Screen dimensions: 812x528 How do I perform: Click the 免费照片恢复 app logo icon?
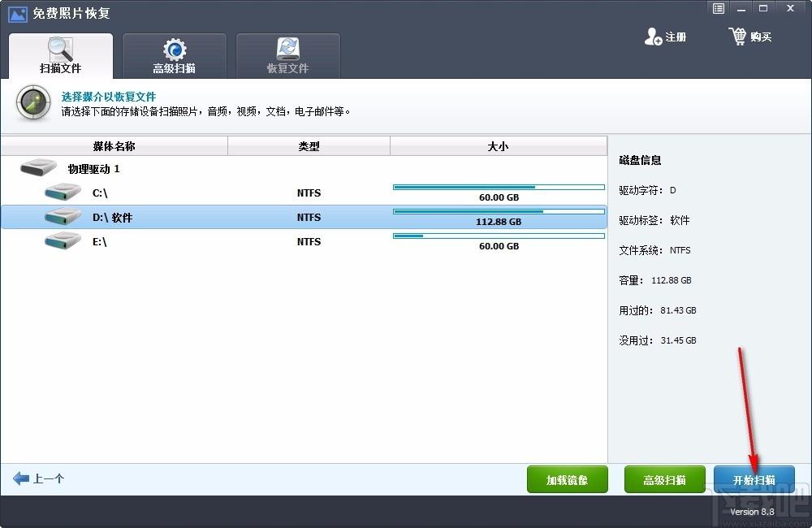[x=18, y=14]
